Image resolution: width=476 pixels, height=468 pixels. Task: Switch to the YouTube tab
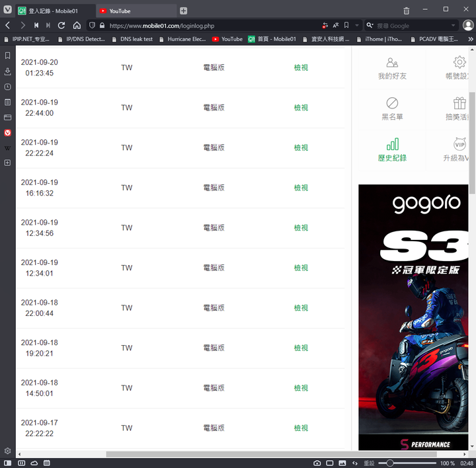pos(137,11)
